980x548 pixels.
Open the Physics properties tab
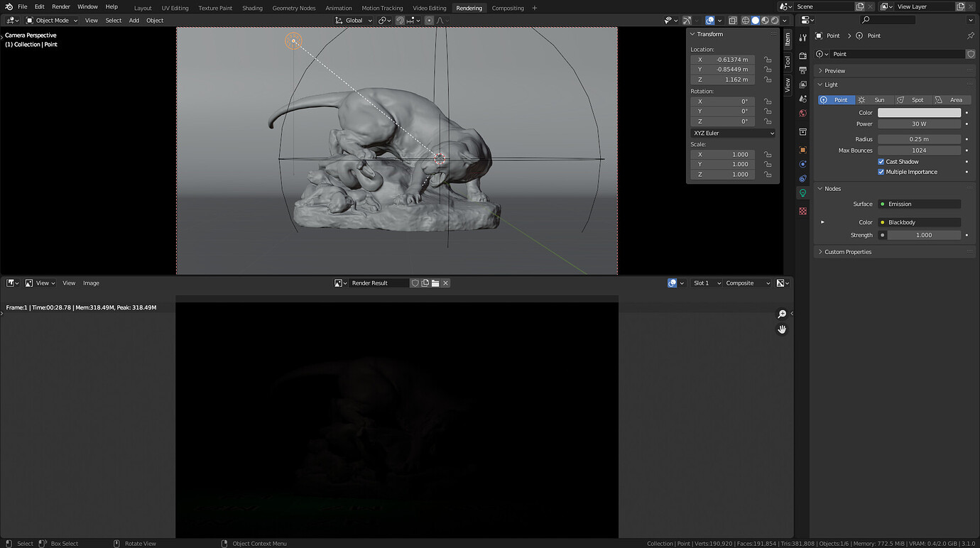click(x=802, y=164)
